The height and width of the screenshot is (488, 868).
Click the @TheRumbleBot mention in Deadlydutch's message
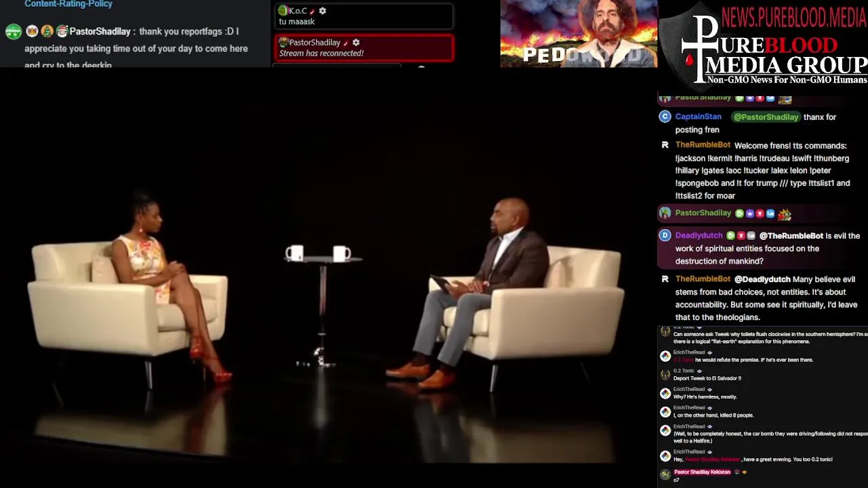tap(791, 236)
